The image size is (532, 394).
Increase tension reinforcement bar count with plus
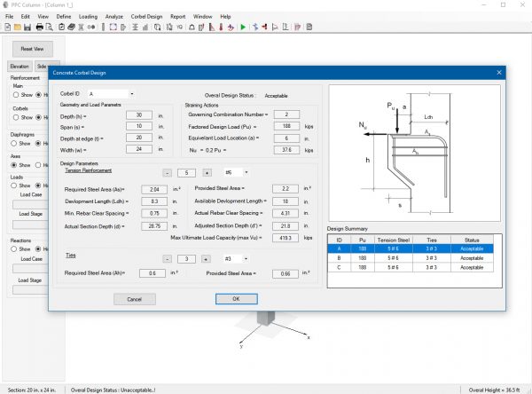205,172
